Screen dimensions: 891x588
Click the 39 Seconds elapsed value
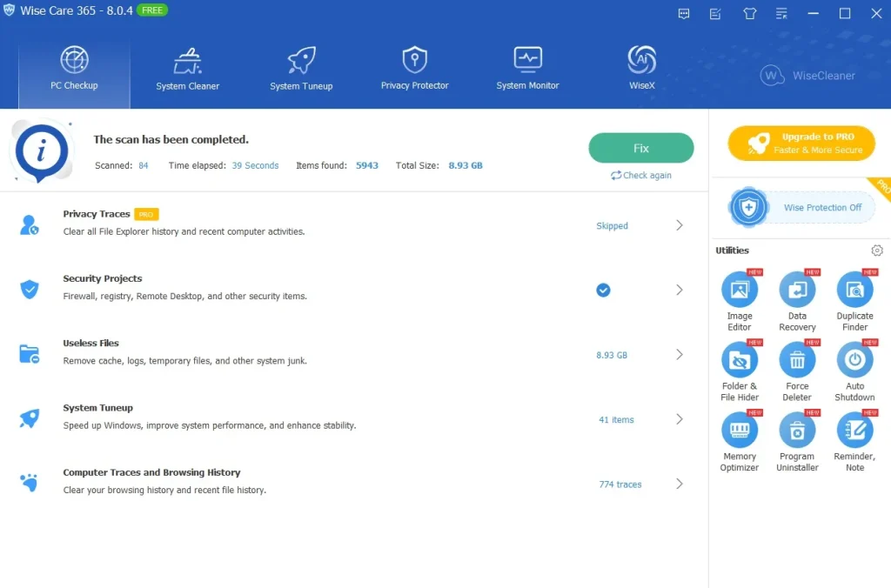[x=255, y=165]
